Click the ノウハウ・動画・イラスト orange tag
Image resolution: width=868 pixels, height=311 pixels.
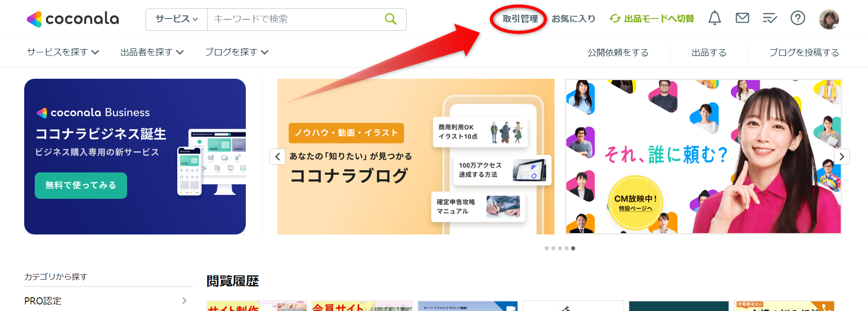click(346, 133)
